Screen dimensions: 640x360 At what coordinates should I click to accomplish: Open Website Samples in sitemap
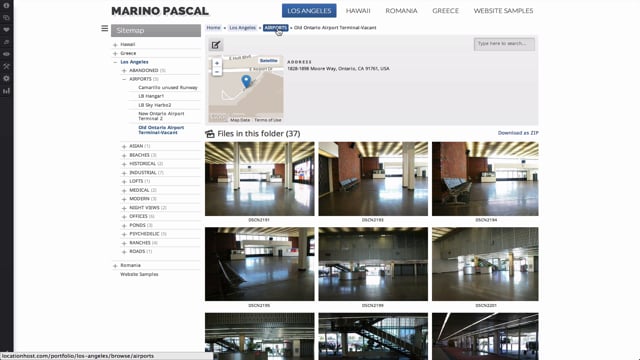[139, 274]
